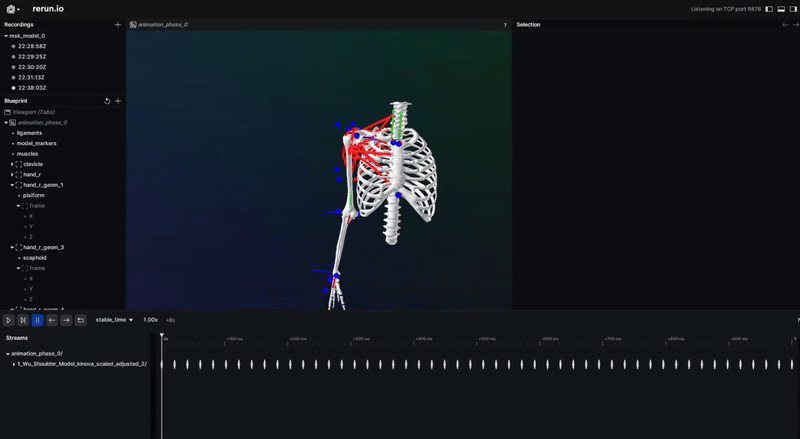
Task: Select the 22:38:03Z recording
Action: pos(32,88)
